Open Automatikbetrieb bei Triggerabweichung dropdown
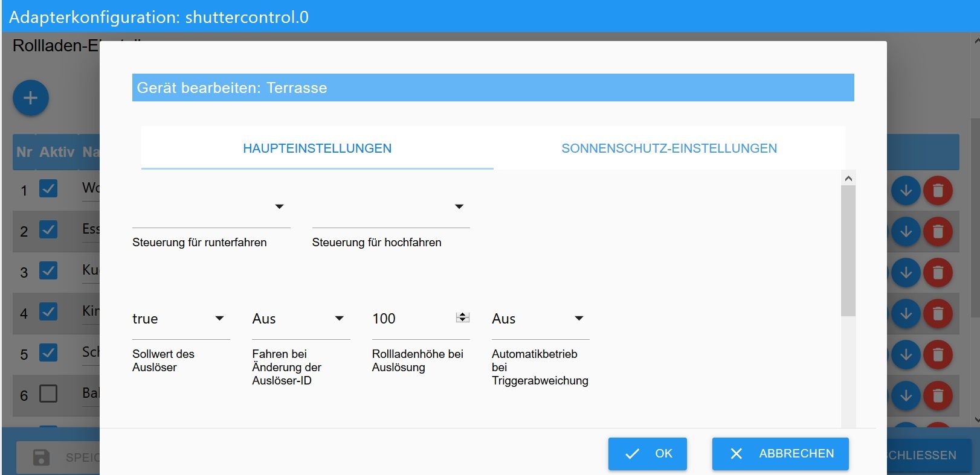 540,319
